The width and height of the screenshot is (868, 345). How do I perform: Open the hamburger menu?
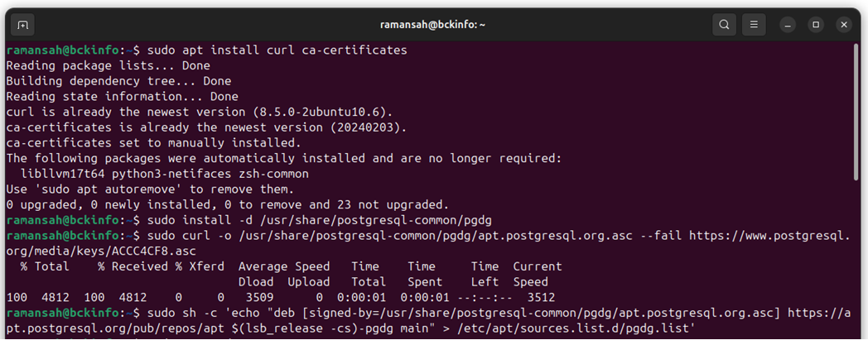(754, 25)
